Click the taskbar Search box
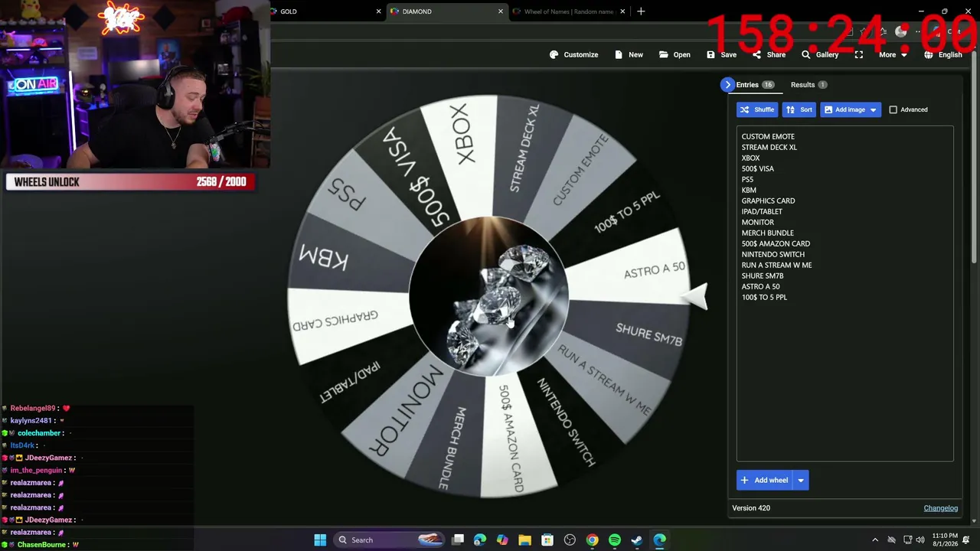The height and width of the screenshot is (551, 980). (x=390, y=540)
